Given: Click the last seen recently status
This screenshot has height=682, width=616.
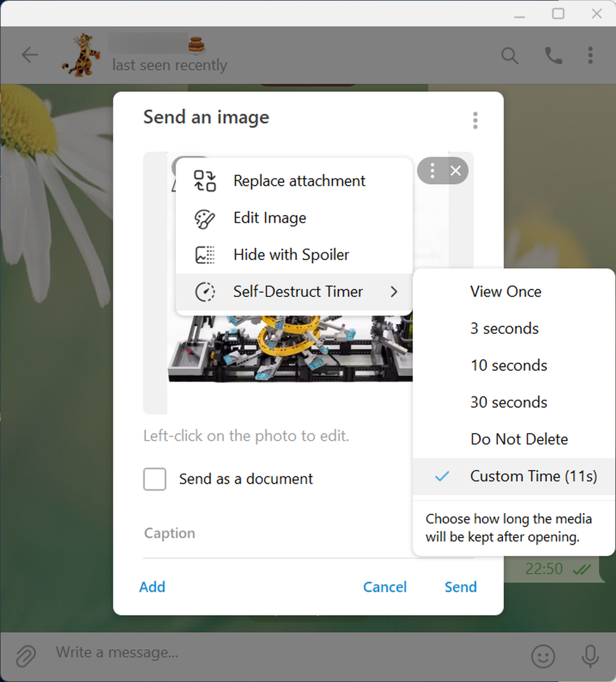Looking at the screenshot, I should pyautogui.click(x=169, y=65).
